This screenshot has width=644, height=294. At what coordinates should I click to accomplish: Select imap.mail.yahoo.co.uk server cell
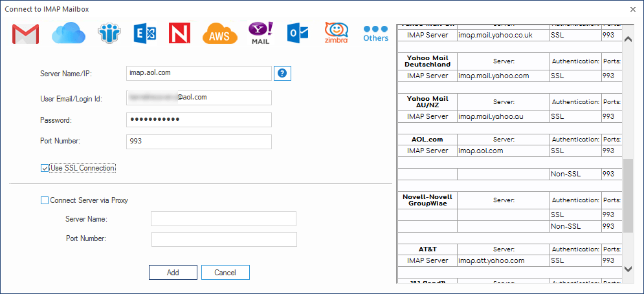click(x=503, y=36)
